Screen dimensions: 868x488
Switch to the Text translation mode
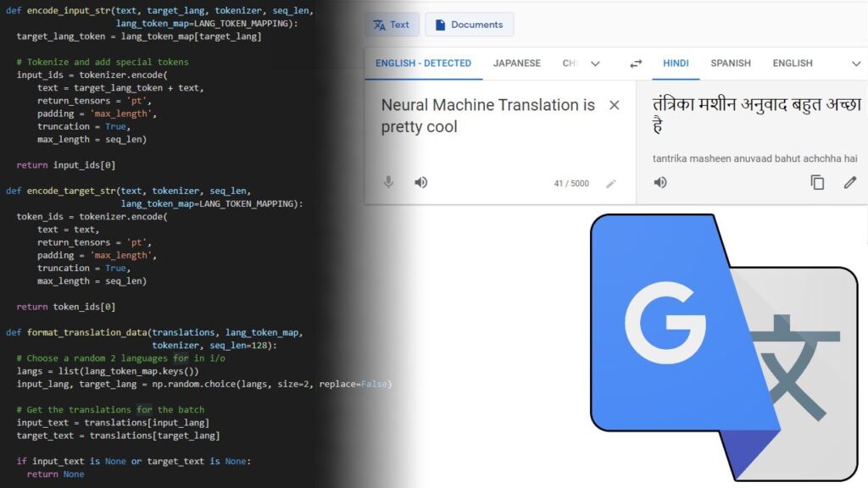392,25
